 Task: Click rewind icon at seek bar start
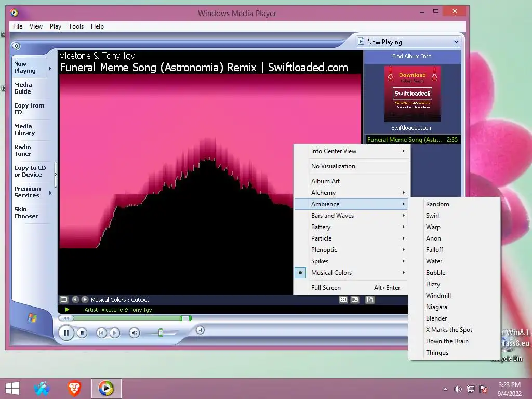pyautogui.click(x=66, y=318)
